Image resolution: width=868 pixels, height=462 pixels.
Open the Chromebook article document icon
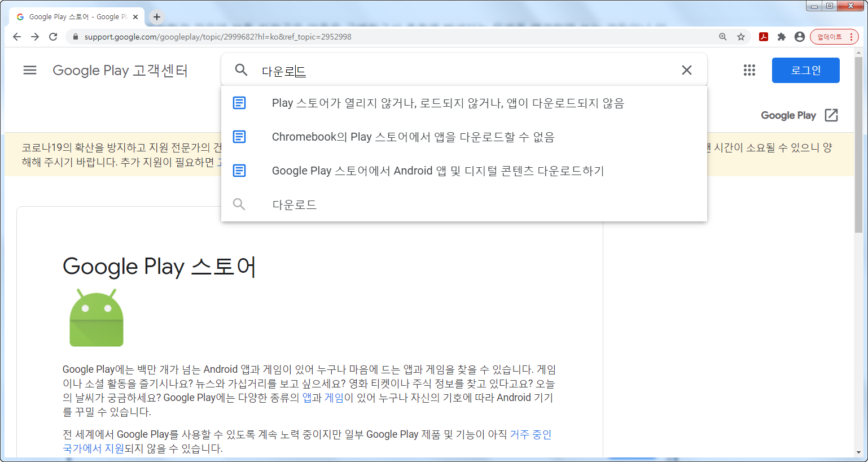click(x=239, y=137)
